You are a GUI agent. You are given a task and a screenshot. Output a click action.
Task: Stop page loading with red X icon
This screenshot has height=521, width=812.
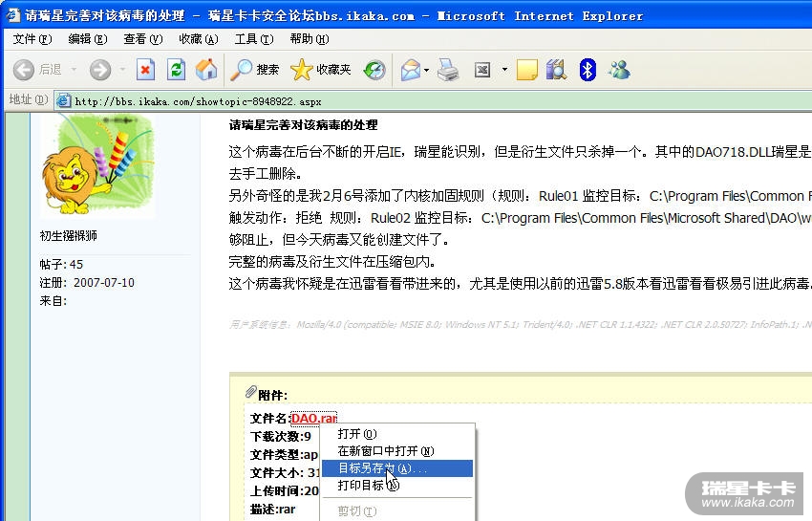pyautogui.click(x=145, y=70)
